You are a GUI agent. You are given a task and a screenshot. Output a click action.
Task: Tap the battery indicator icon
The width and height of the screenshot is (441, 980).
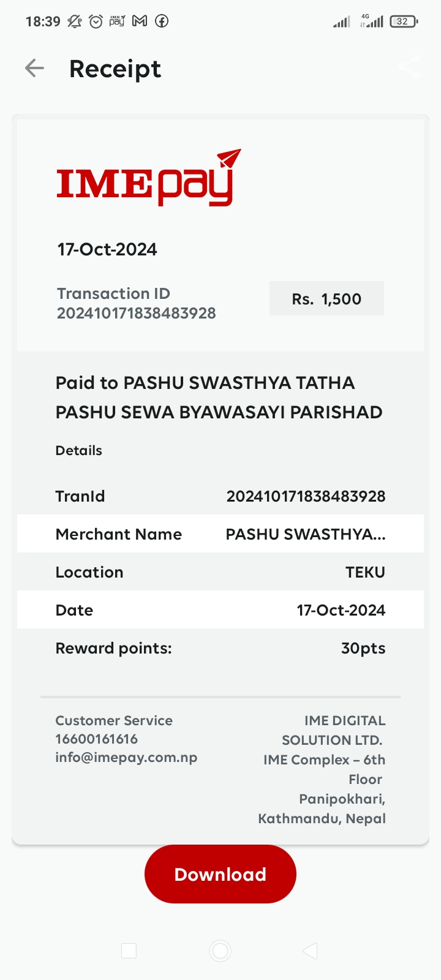(x=404, y=21)
